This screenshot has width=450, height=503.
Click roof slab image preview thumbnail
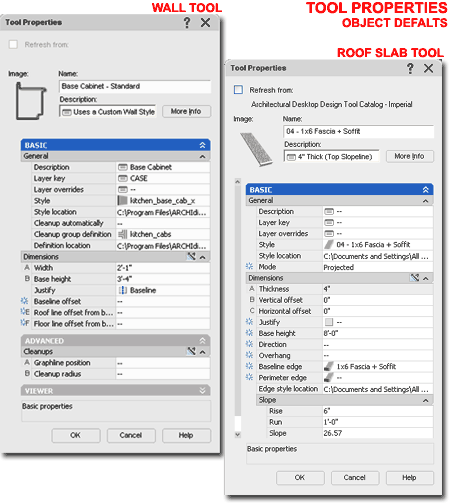click(256, 149)
